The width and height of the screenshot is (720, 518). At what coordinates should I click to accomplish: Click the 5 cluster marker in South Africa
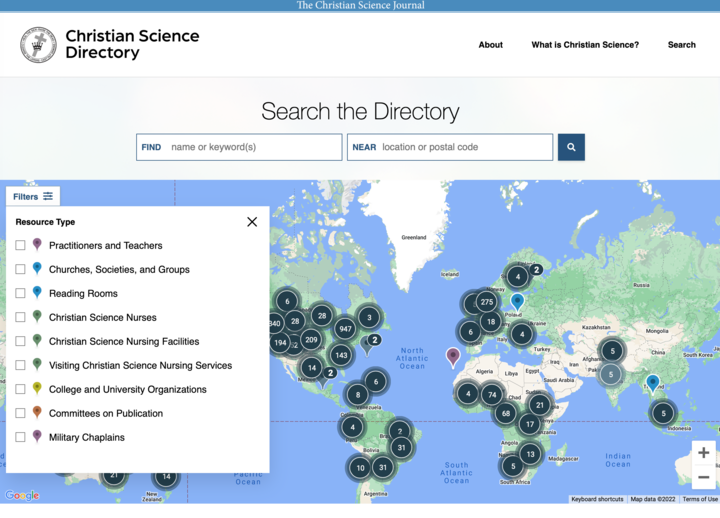(x=513, y=467)
